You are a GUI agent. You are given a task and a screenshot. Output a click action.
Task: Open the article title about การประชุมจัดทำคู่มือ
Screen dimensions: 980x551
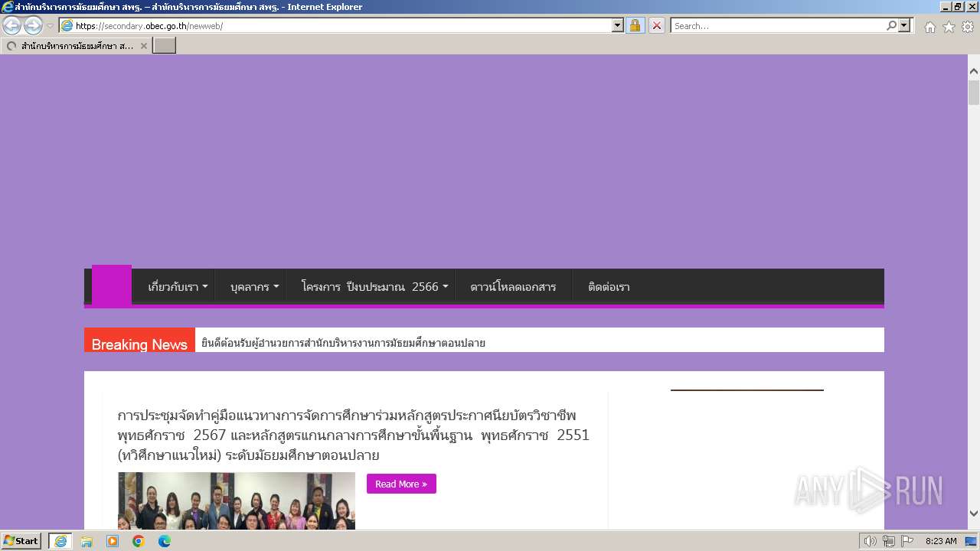point(353,435)
